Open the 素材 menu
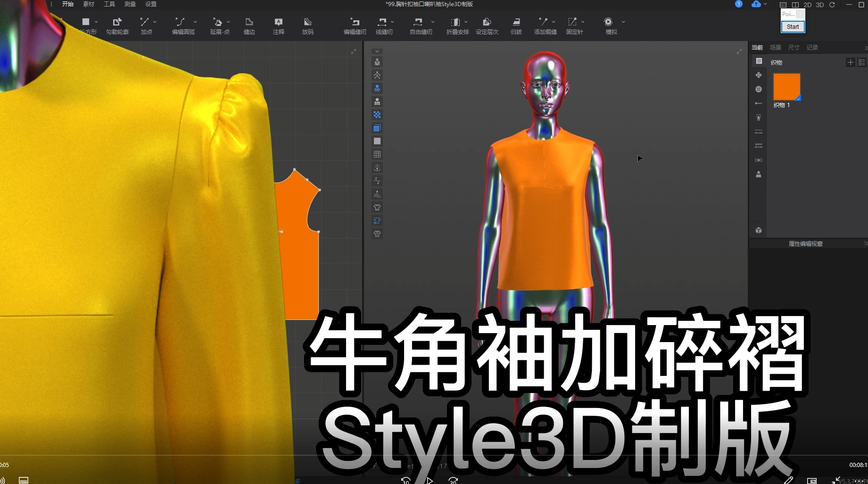Screen dimensions: 868x484 click(x=89, y=4)
